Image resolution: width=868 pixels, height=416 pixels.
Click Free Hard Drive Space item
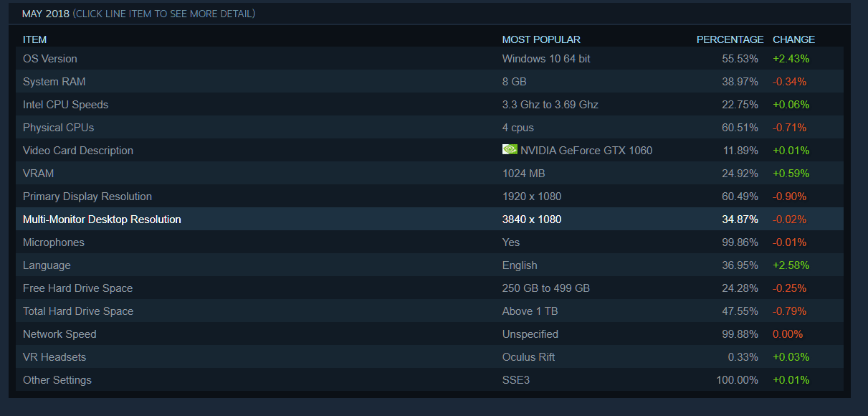click(x=77, y=288)
